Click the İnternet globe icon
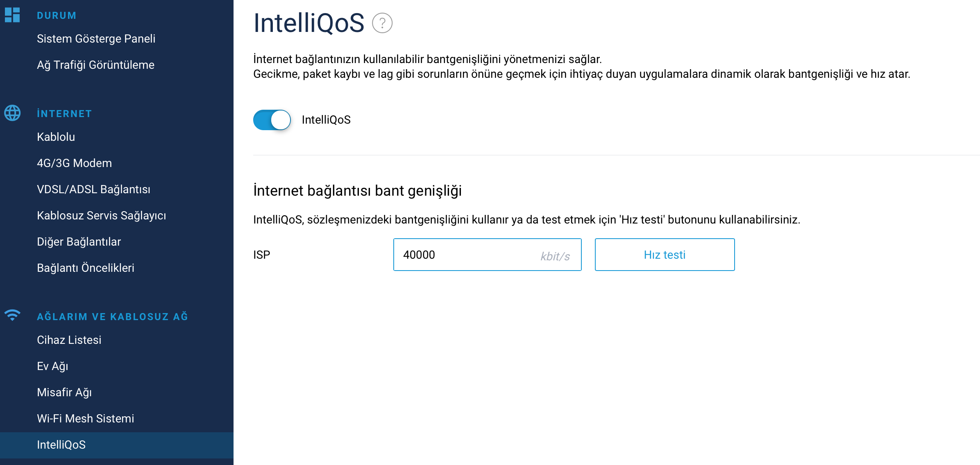This screenshot has width=980, height=465. [x=12, y=113]
